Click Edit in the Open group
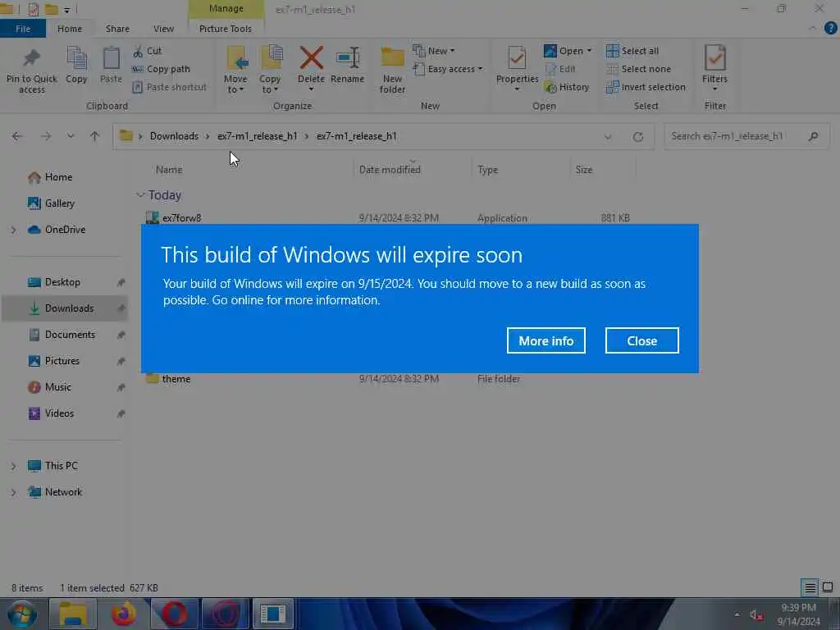 (559, 69)
